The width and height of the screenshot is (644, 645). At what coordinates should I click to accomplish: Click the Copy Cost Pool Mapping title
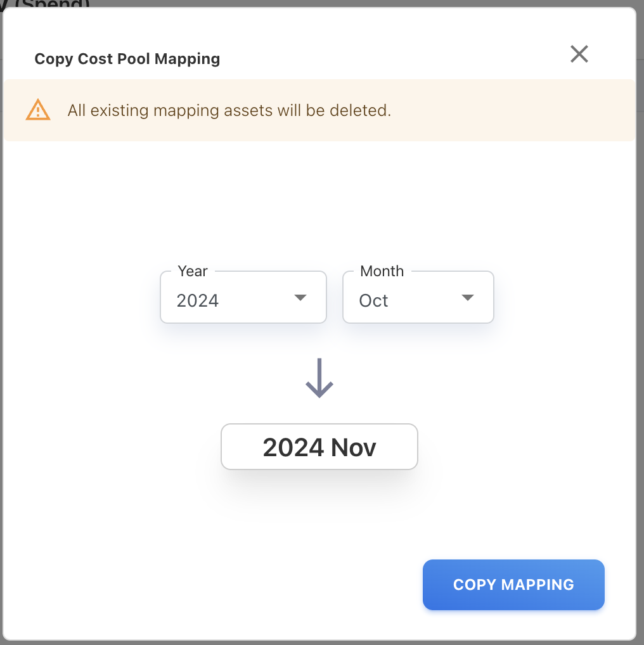click(127, 59)
